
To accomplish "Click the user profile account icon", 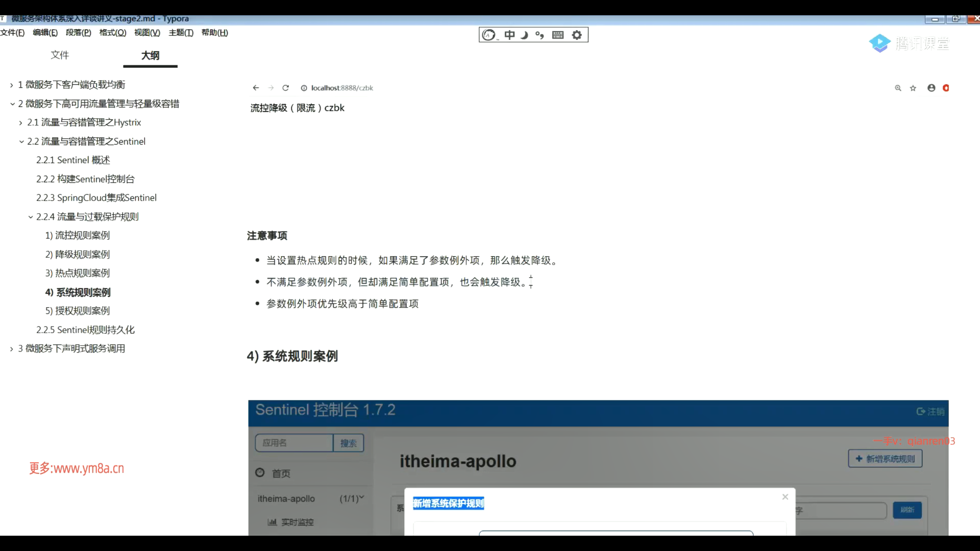I will pos(932,88).
